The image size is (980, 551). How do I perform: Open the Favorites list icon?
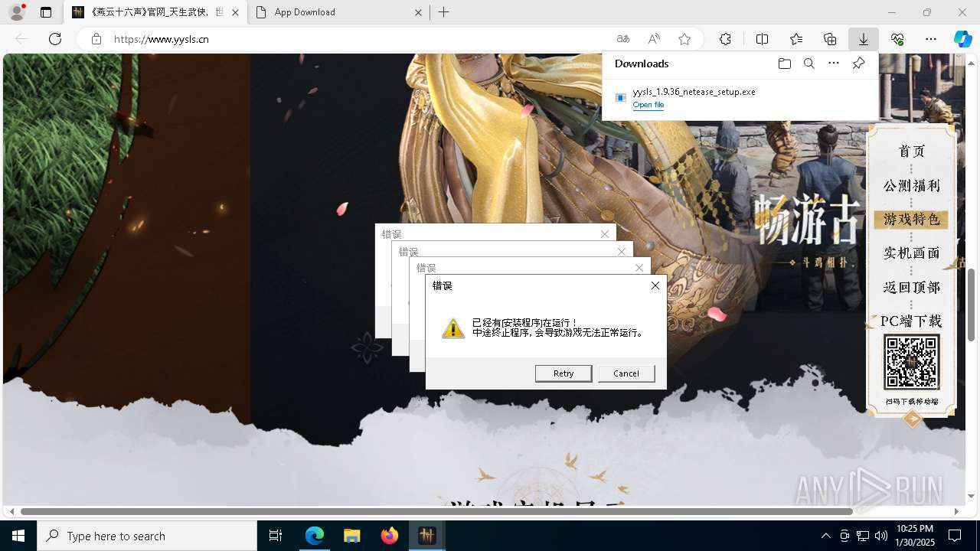[796, 39]
